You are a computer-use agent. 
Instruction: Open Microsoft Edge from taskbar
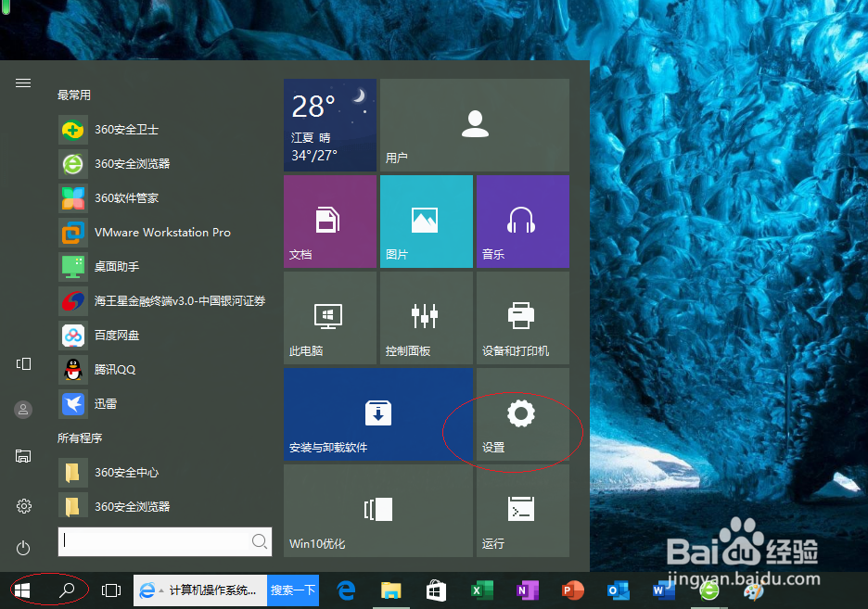click(347, 590)
